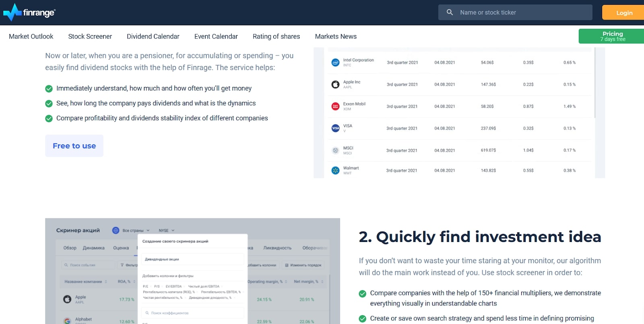The height and width of the screenshot is (324, 644).
Task: Select the 'Динамика' tab in screener image
Action: point(93,248)
